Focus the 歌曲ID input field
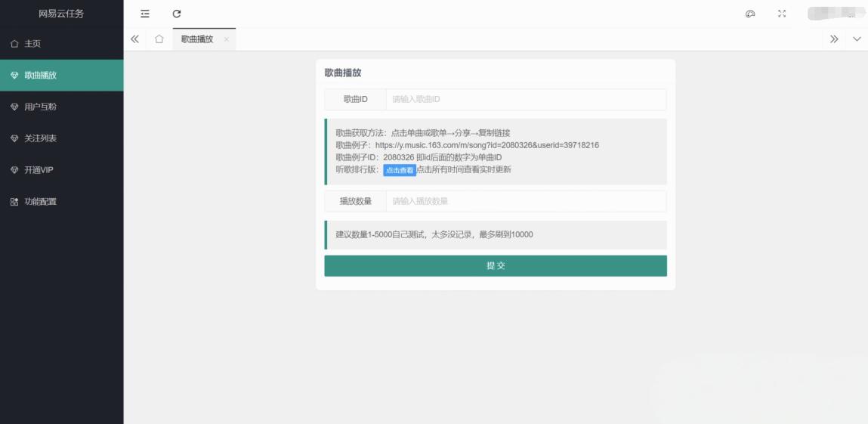 526,100
